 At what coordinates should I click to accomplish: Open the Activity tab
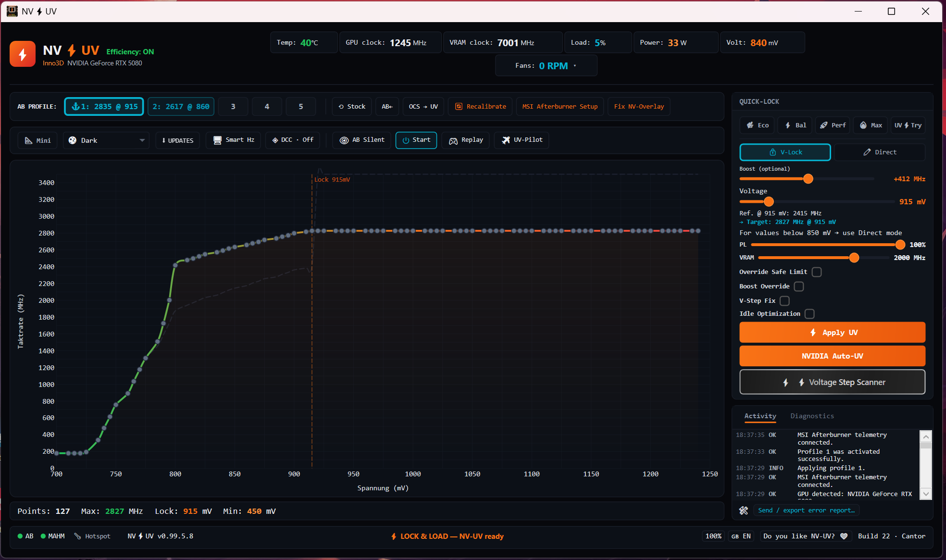pos(760,416)
